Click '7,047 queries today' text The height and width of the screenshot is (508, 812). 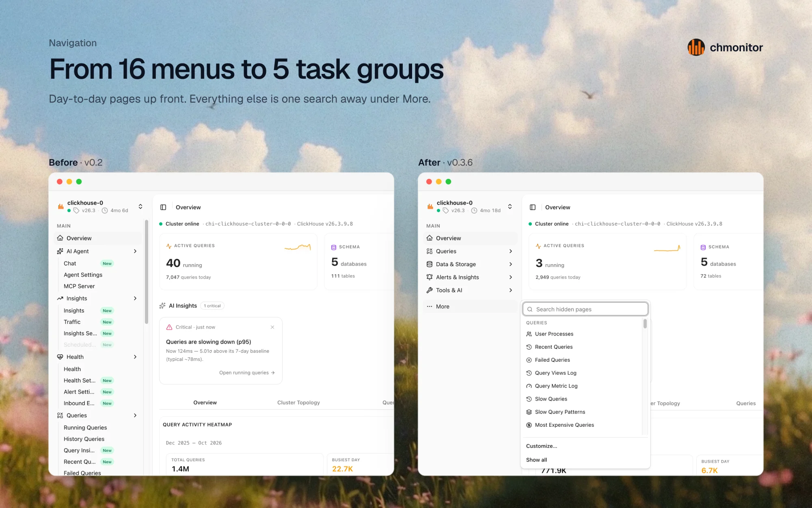[188, 277]
